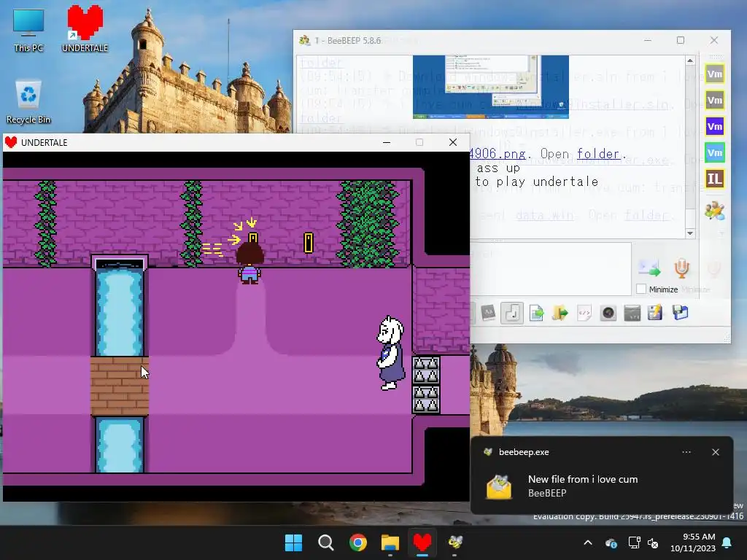Open File Explorer from the taskbar
The image size is (747, 560).
390,542
